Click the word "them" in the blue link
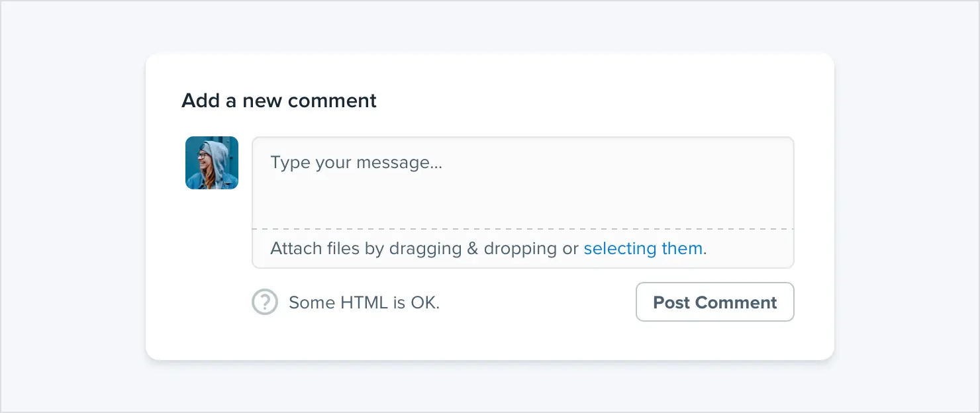Screen dimensions: 980x413 pos(681,249)
